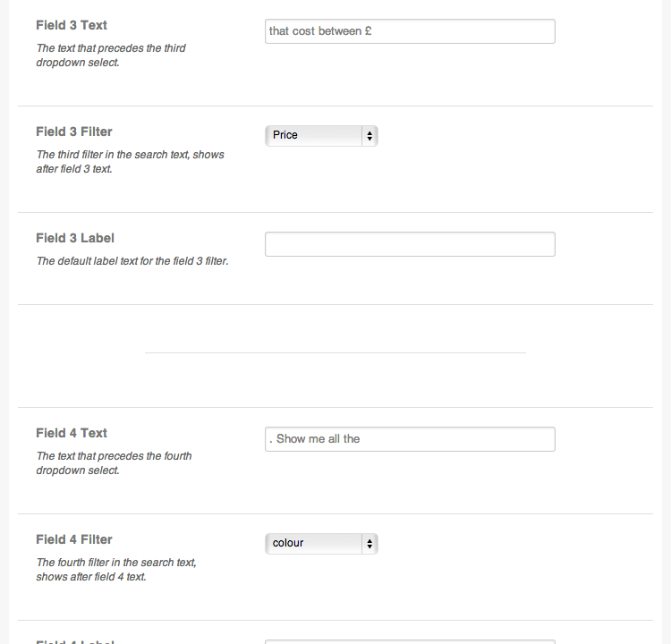Click 'The third filter in the search text' description
This screenshot has width=671, height=644.
click(130, 162)
